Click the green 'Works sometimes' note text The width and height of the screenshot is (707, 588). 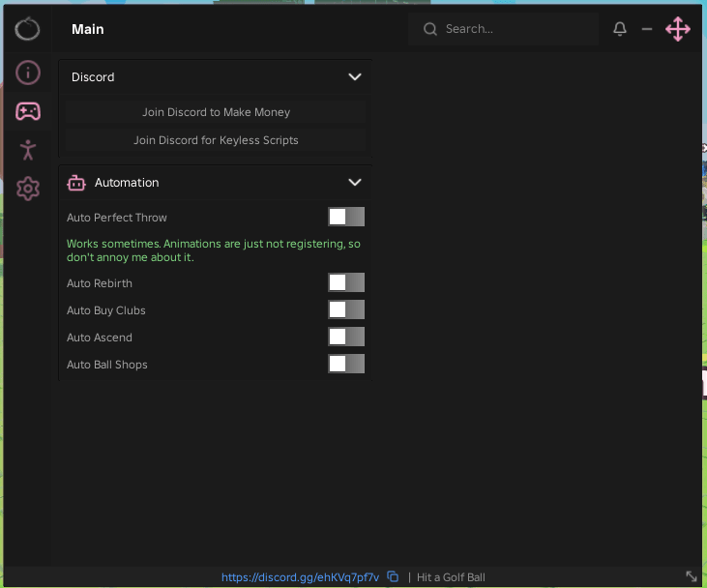pyautogui.click(x=214, y=250)
